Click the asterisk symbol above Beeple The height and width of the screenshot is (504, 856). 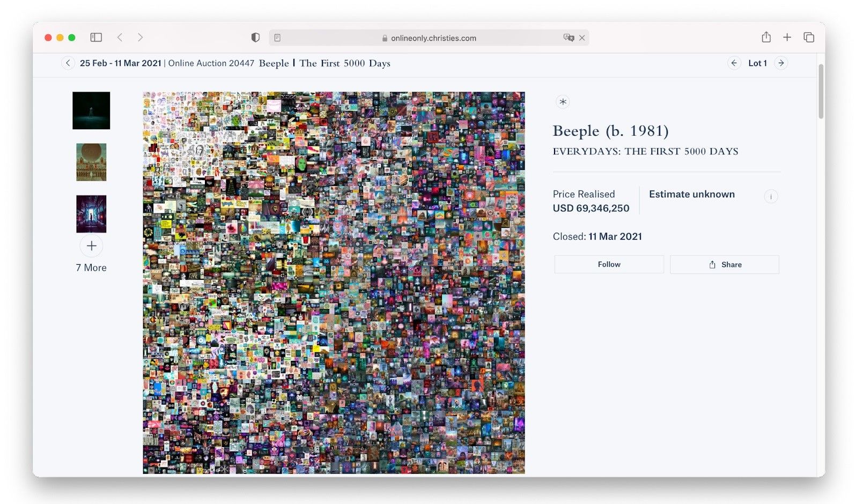point(563,102)
